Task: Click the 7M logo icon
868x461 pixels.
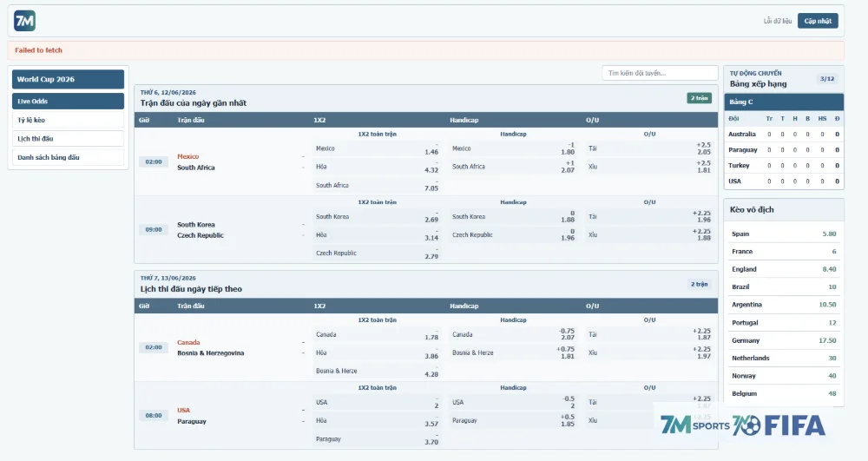Action: click(24, 21)
